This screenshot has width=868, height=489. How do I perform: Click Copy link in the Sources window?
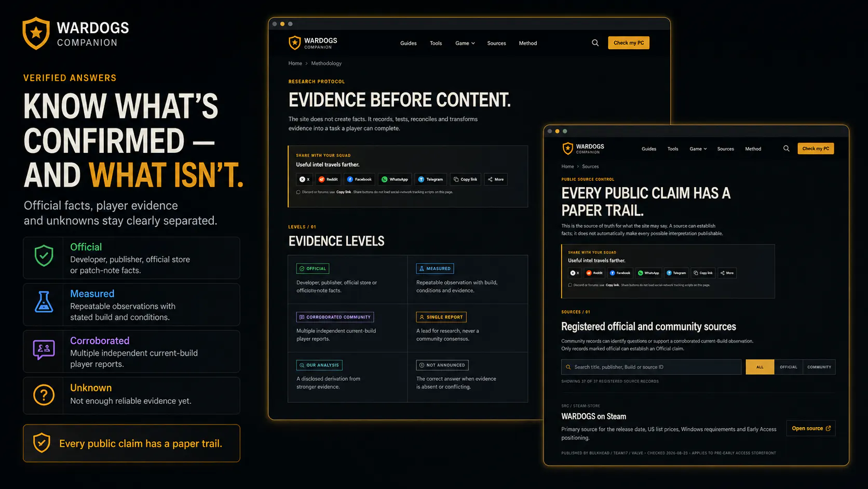click(703, 273)
